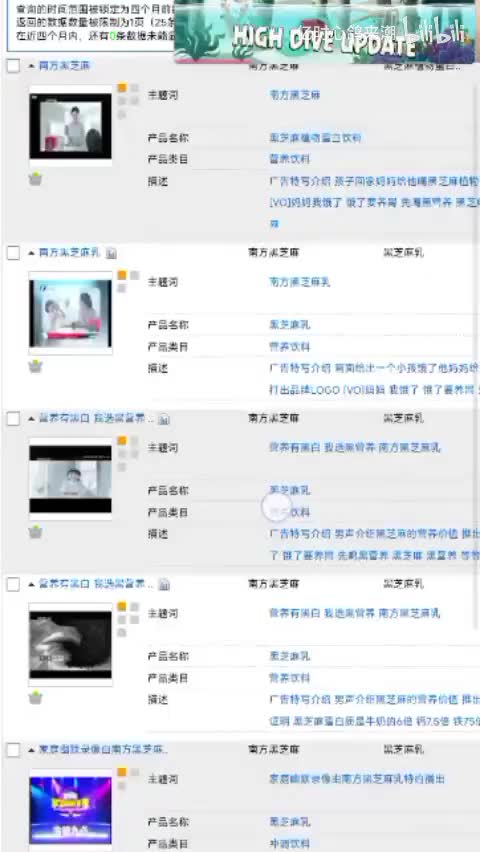Screen dimensions: 480x852
Task: Collapse the fourth result using its triangle
Action: (x=32, y=584)
